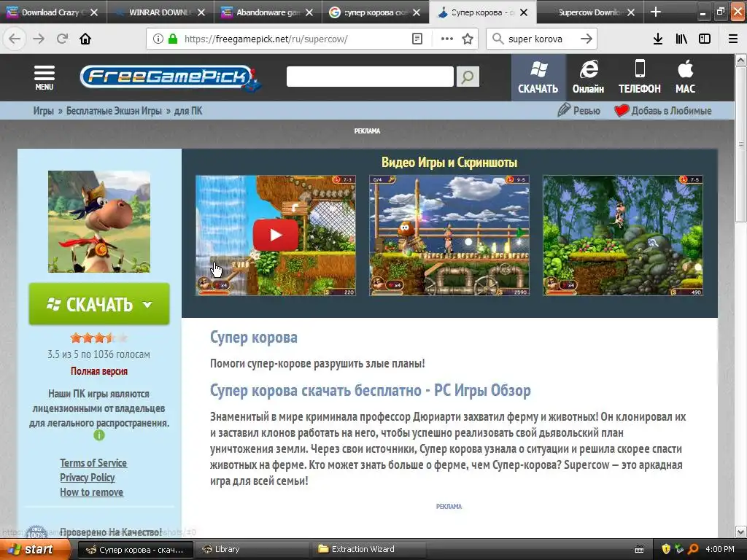Viewport: 747px width, 560px height.
Task: Click the scrollbar down arrow
Action: (741, 532)
